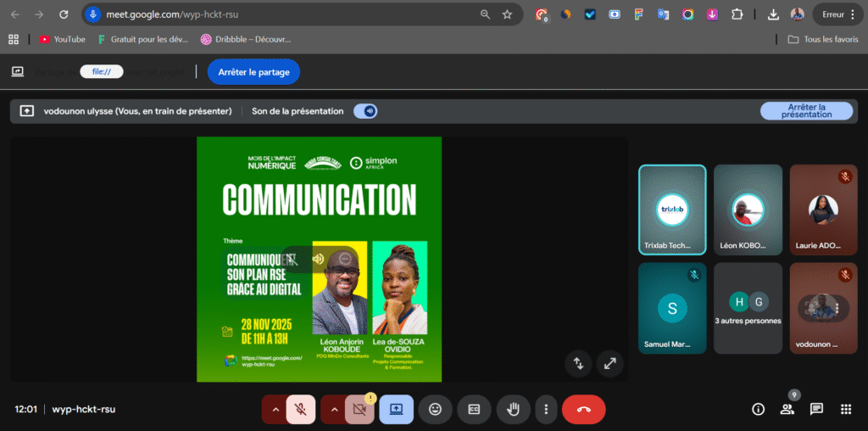
Task: Unmute the microphone
Action: pyautogui.click(x=300, y=409)
